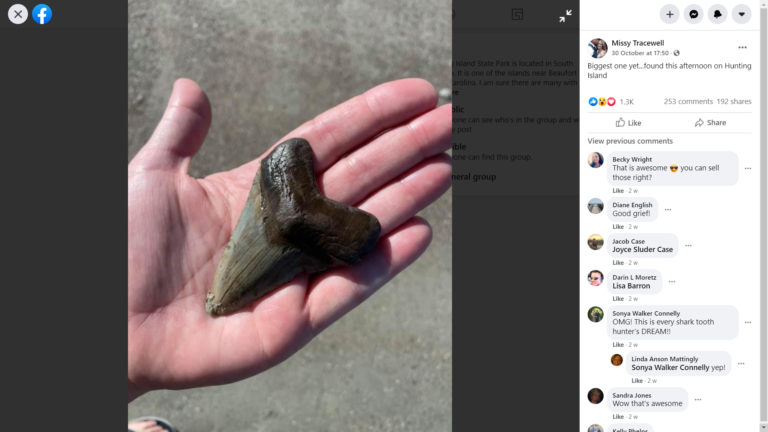Viewport: 768px width, 432px height.
Task: Exit fullscreen with the collapse arrows icon
Action: click(565, 16)
